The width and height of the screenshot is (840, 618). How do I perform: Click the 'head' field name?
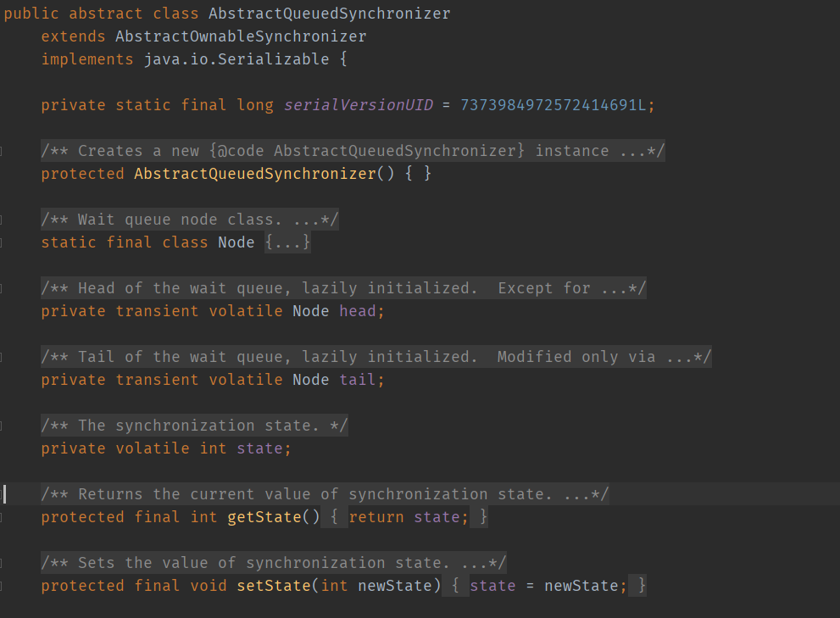(x=358, y=311)
